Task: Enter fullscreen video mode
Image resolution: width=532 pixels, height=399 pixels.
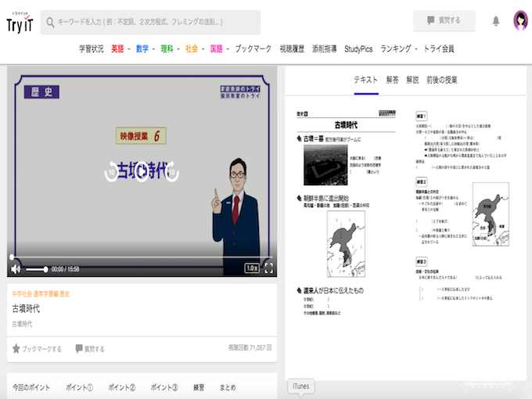Action: click(268, 268)
